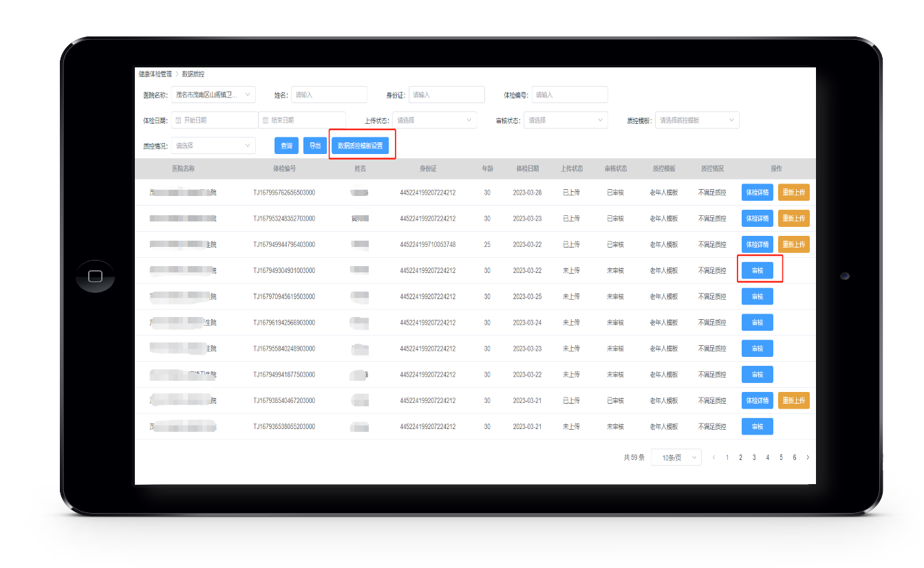Image resolution: width=924 pixels, height=568 pixels.
Task: Open the 医院名称 dropdown
Action: point(213,95)
